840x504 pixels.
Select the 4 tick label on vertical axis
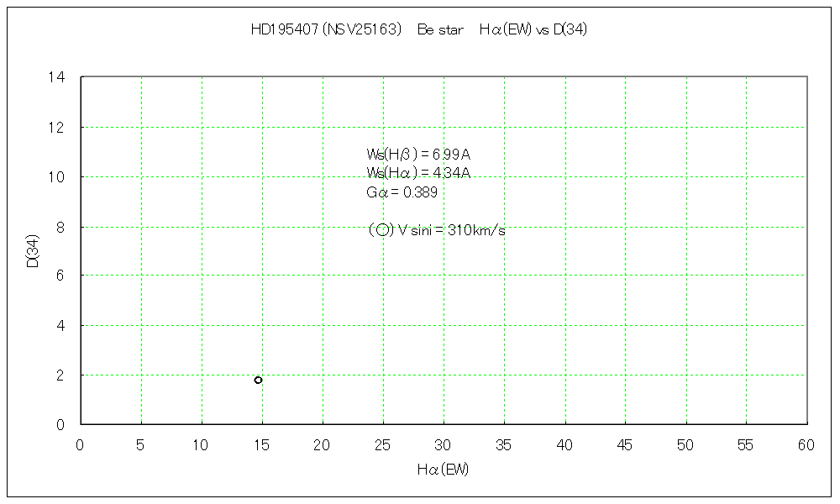(x=60, y=326)
